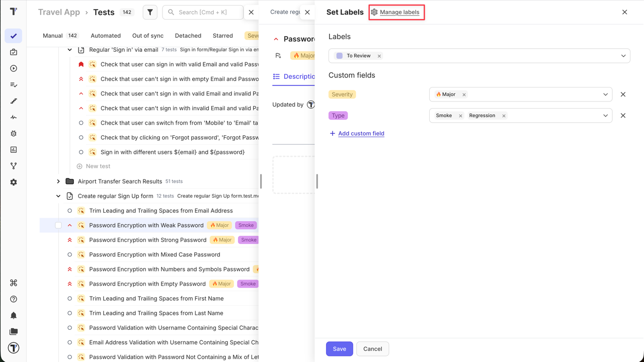Image resolution: width=644 pixels, height=362 pixels.
Task: Open the Plans checklist icon in sidebar
Action: pos(14,85)
